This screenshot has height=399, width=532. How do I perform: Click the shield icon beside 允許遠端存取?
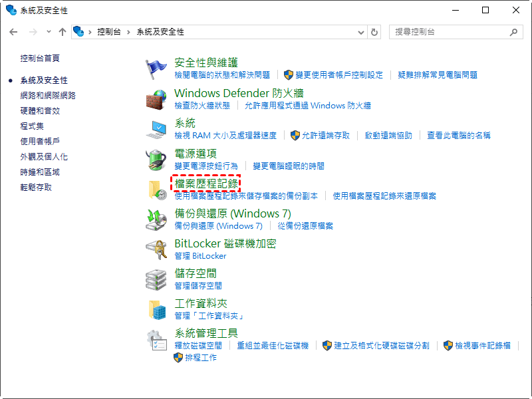click(295, 136)
